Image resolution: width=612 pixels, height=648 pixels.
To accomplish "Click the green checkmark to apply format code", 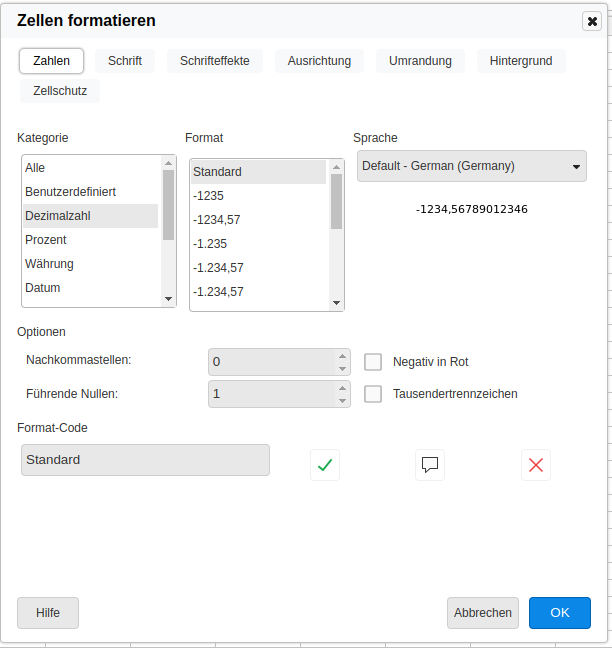I will 325,465.
